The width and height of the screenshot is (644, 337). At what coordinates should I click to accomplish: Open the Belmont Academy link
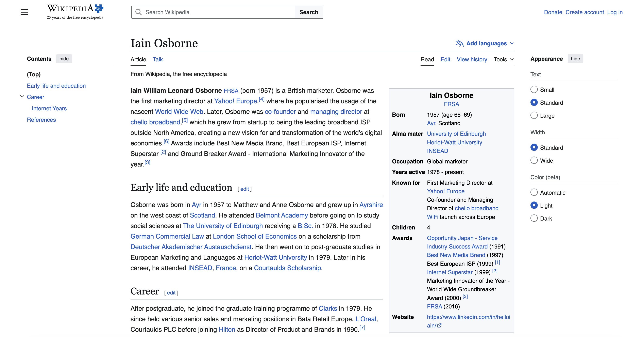point(282,215)
